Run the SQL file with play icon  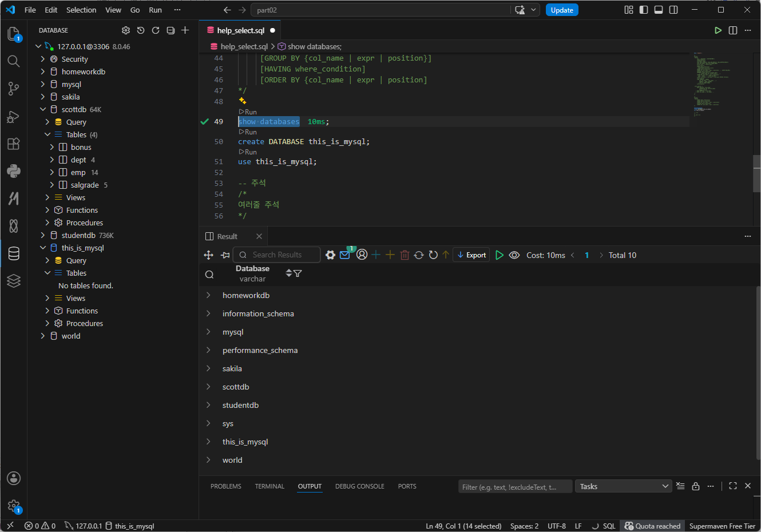pyautogui.click(x=718, y=30)
